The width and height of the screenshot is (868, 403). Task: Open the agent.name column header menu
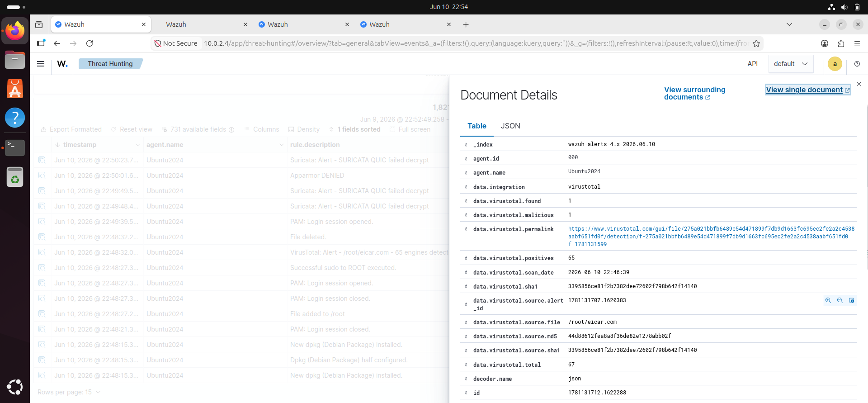(281, 145)
